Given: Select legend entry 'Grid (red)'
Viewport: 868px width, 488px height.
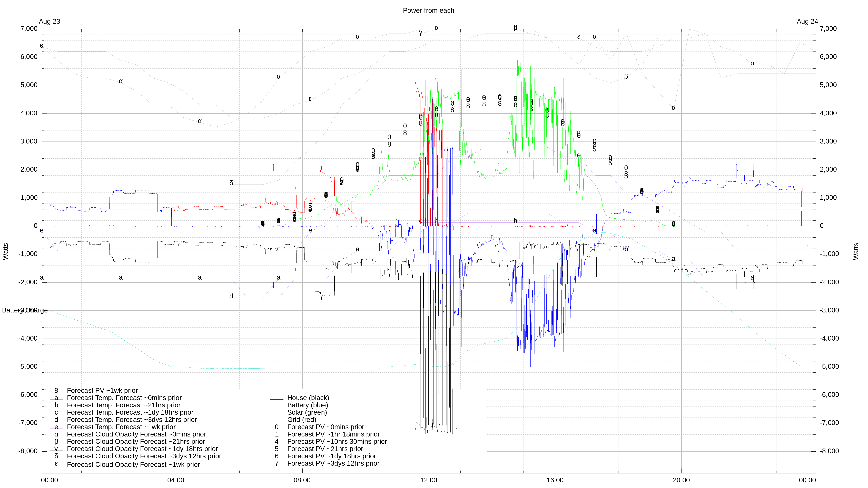Looking at the screenshot, I should click(302, 420).
